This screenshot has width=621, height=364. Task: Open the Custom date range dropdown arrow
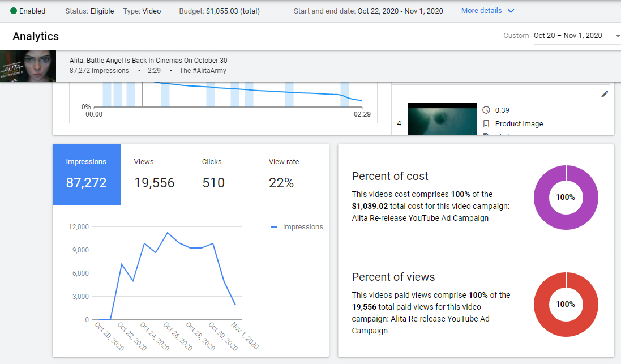[616, 36]
